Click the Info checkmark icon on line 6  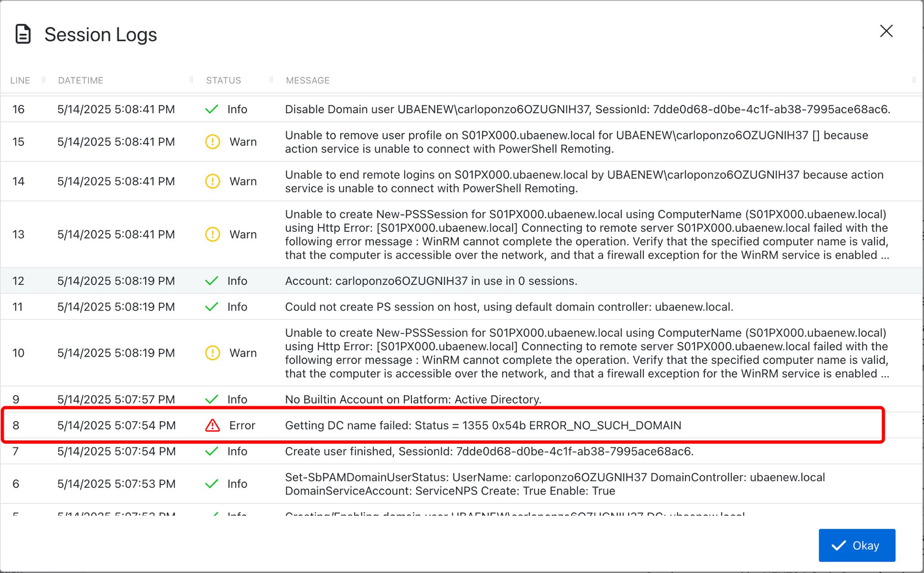click(212, 484)
